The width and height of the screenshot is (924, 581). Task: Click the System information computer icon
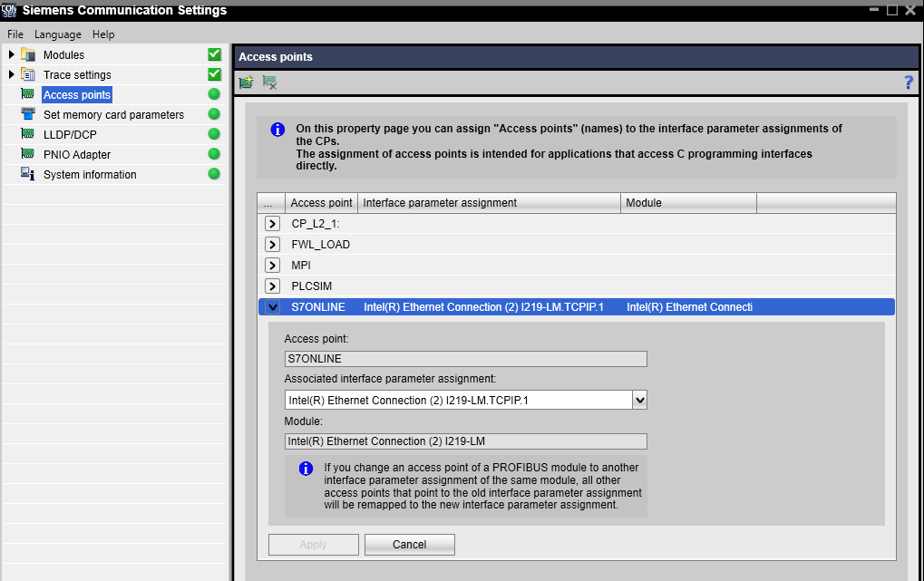[28, 174]
